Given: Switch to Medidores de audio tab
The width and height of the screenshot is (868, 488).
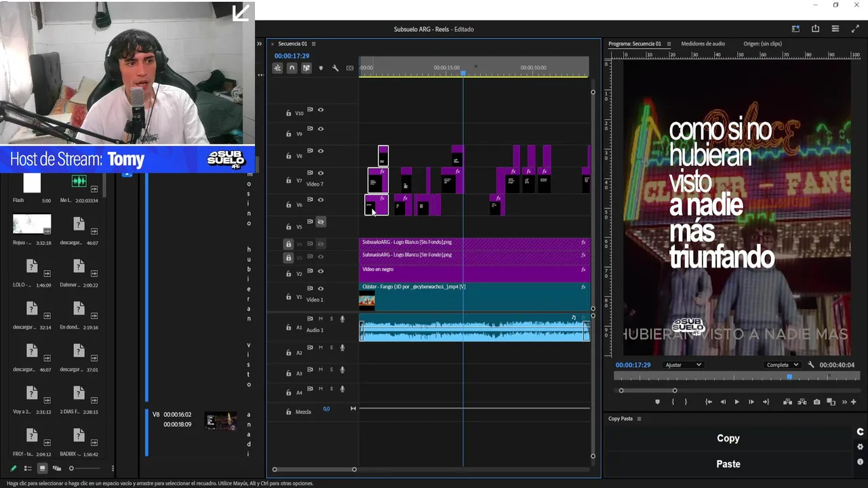Looking at the screenshot, I should tap(703, 43).
